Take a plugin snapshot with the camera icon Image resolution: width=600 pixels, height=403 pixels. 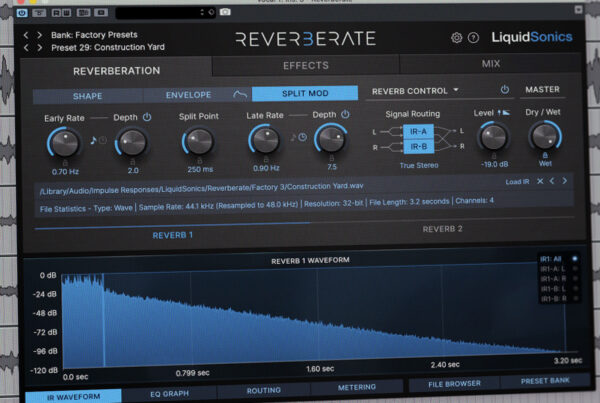pos(225,12)
